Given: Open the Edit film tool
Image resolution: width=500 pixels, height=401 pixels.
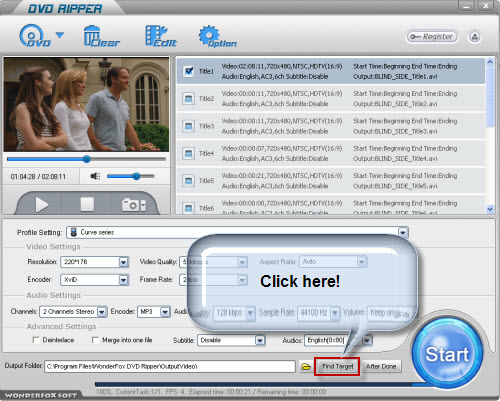Looking at the screenshot, I should [x=160, y=36].
